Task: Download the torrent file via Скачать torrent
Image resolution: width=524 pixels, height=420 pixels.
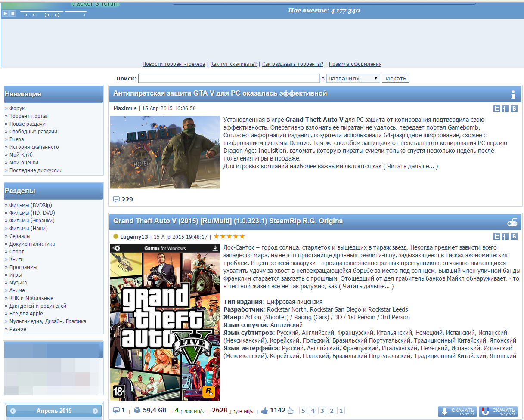Action: pos(457,411)
